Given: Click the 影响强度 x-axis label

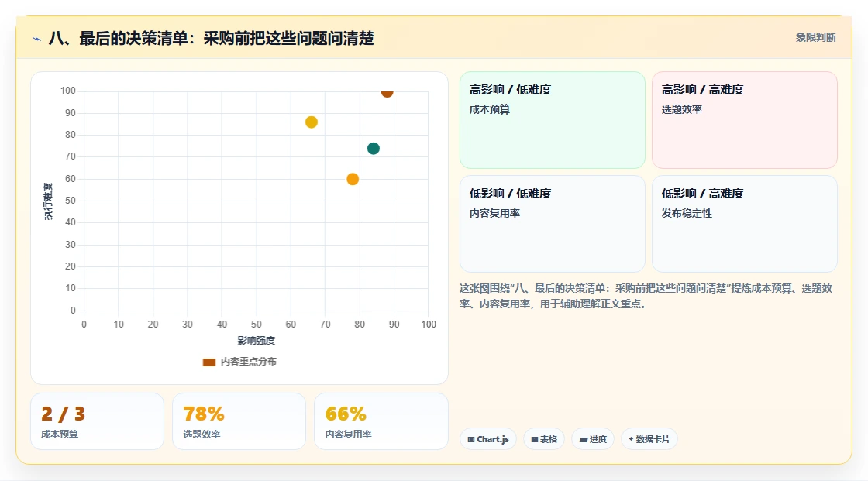Looking at the screenshot, I should (x=257, y=340).
